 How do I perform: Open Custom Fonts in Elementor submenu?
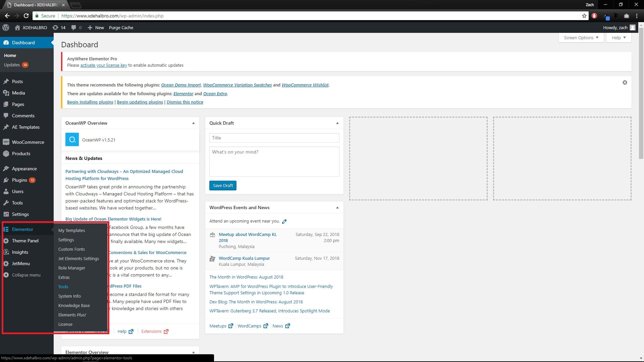71,249
